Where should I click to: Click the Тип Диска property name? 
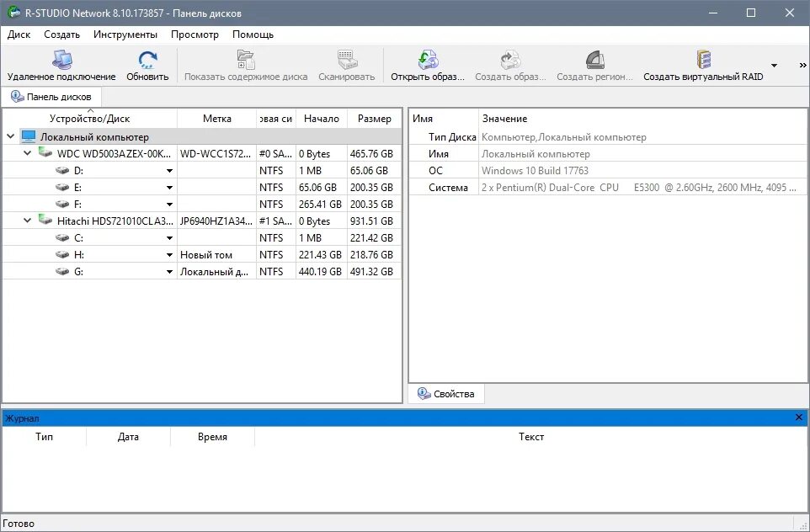pyautogui.click(x=452, y=137)
